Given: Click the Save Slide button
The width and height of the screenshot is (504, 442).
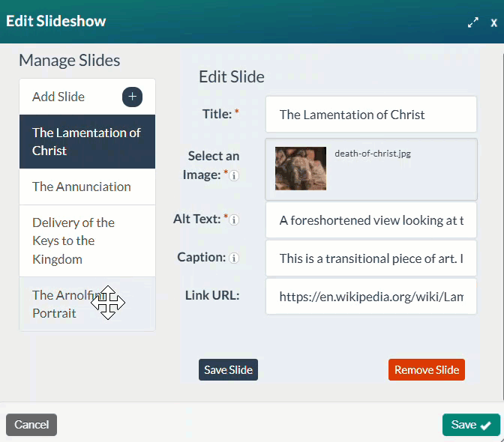Looking at the screenshot, I should pyautogui.click(x=228, y=370).
